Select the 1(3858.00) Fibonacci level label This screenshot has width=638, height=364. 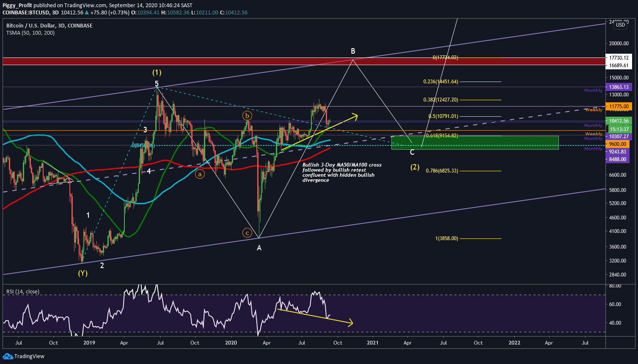click(x=447, y=238)
